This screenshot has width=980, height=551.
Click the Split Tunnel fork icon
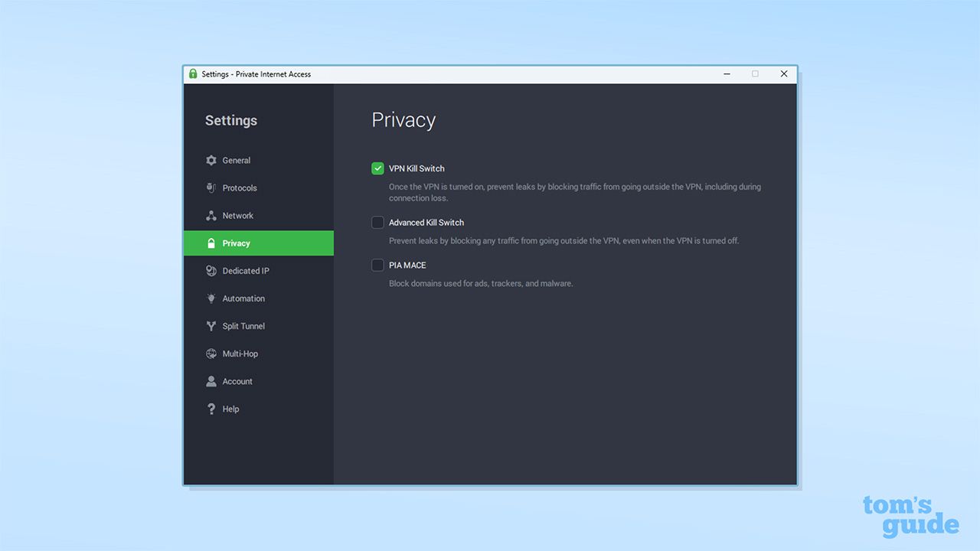pos(211,326)
